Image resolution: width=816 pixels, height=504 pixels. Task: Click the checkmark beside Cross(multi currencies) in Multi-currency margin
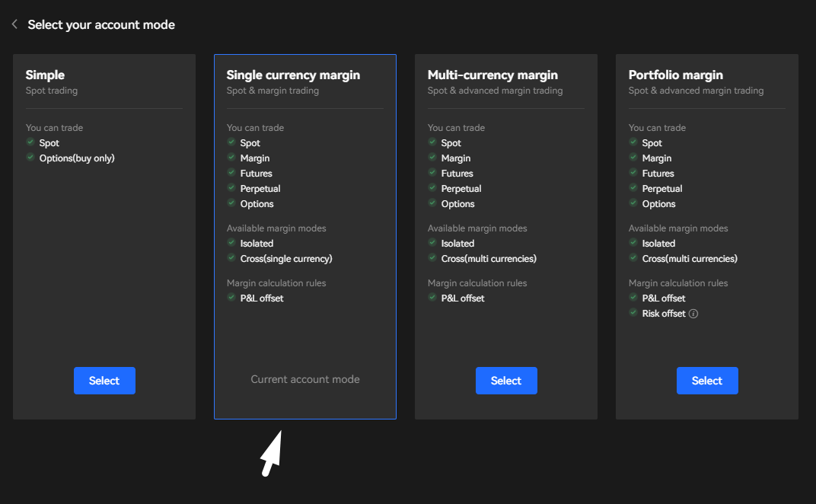point(432,258)
